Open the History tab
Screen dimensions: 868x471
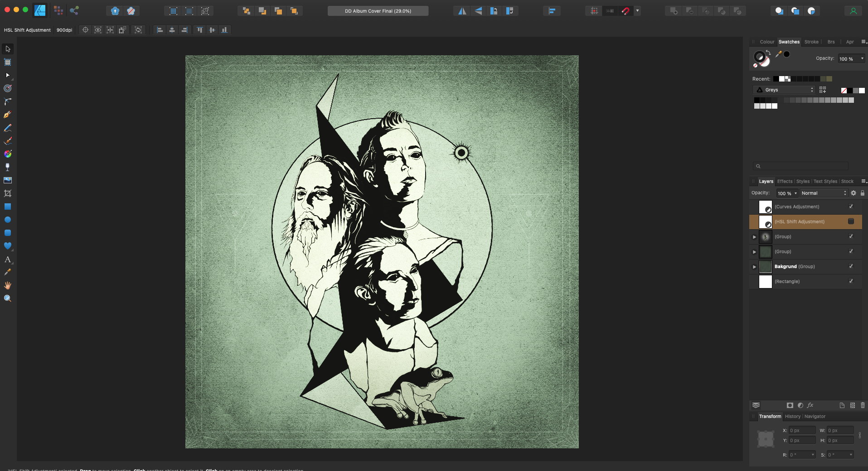click(x=792, y=416)
